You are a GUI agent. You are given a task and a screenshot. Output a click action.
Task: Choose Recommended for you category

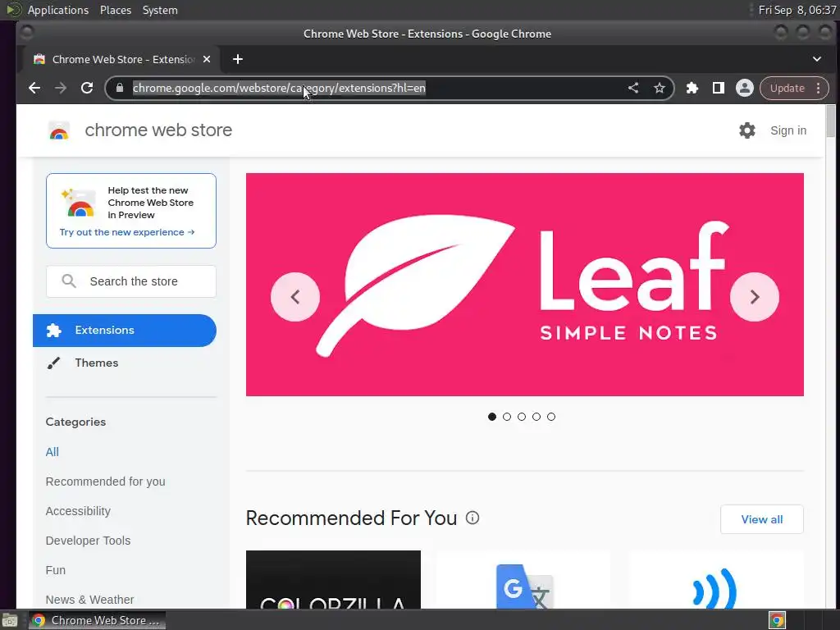point(106,481)
